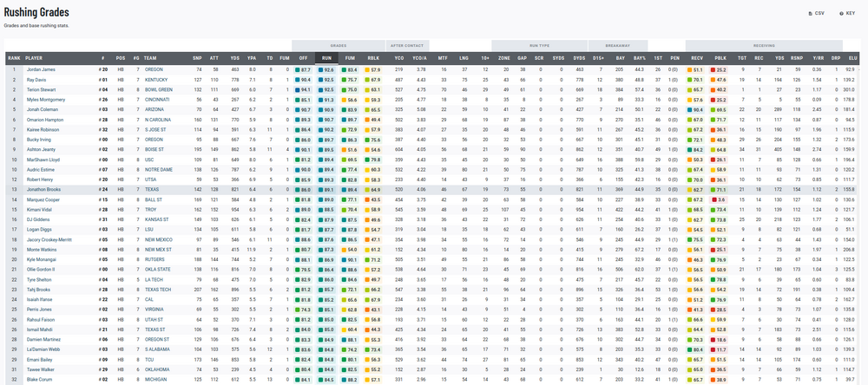Click Myles Montgomery's orange FUM grade badge
The image size is (868, 385).
click(x=345, y=99)
